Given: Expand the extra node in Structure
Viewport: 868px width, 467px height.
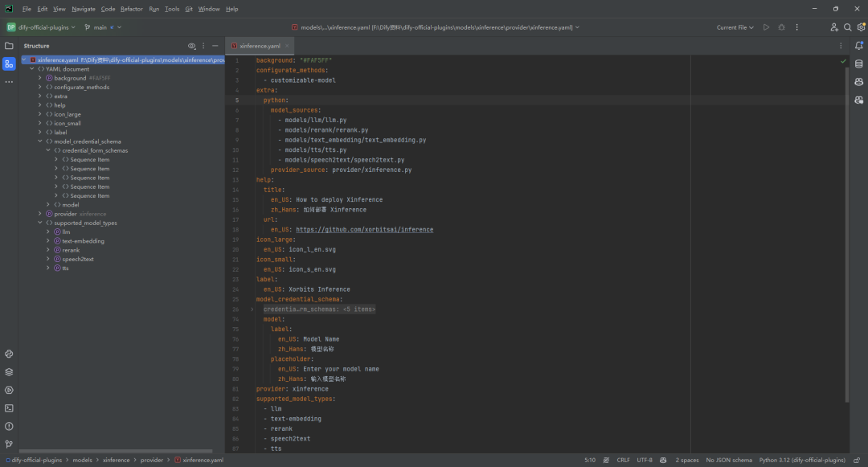Looking at the screenshot, I should pos(40,96).
